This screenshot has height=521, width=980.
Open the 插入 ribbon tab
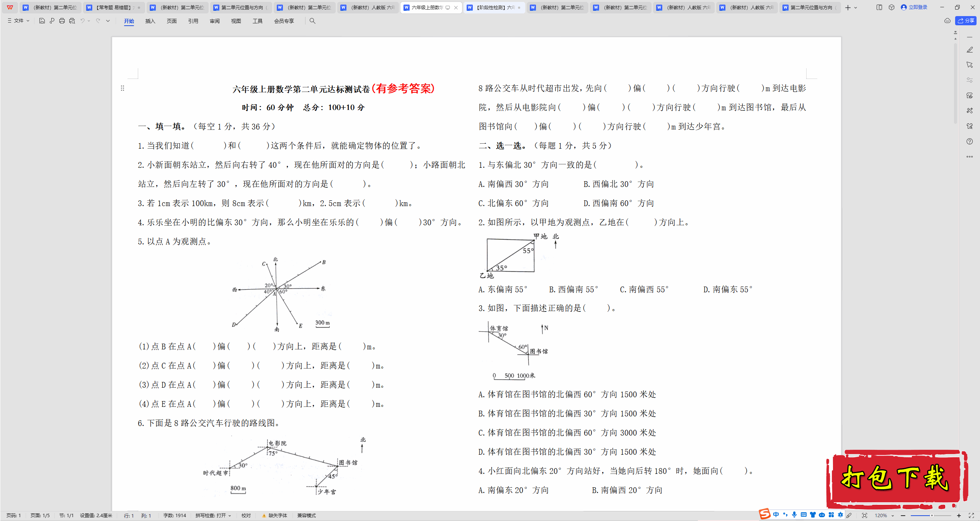150,21
